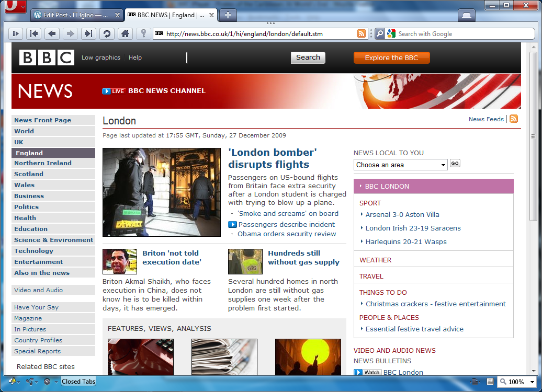
Task: Click the News Feeds RSS icon
Action: (514, 119)
